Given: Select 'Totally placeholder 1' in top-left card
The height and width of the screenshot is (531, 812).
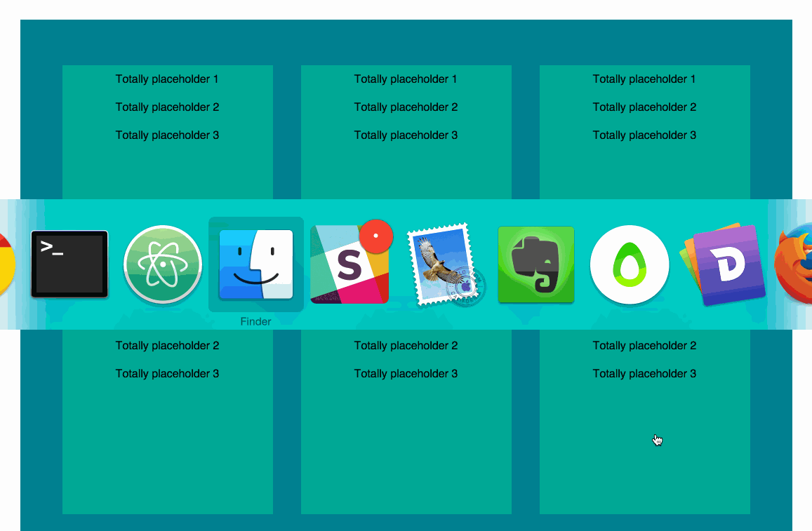Looking at the screenshot, I should (x=167, y=79).
